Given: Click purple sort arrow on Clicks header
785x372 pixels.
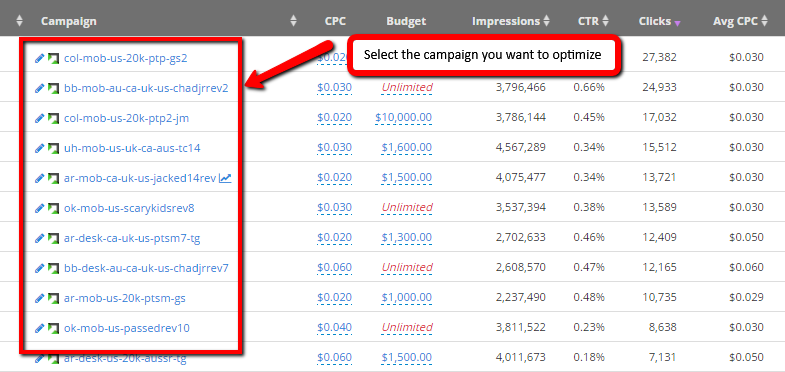Looking at the screenshot, I should 677,23.
